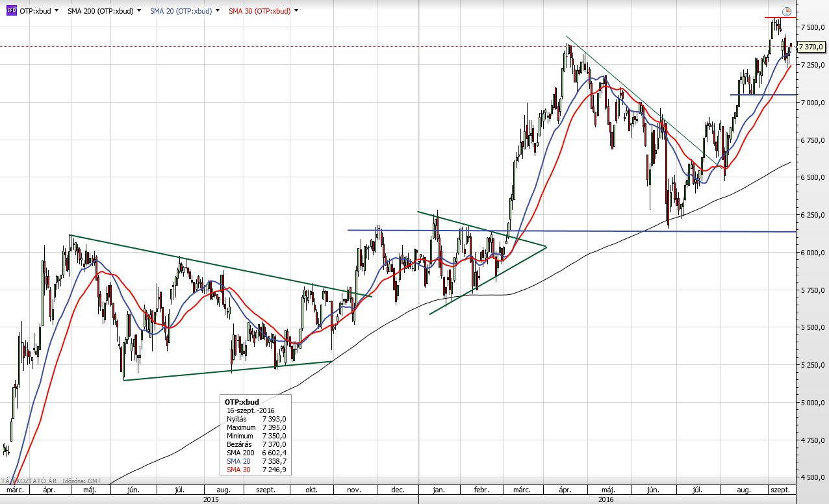Open the blue SMA 20 (OTP:xbud) dropdown
Image resolution: width=829 pixels, height=504 pixels.
click(216, 11)
